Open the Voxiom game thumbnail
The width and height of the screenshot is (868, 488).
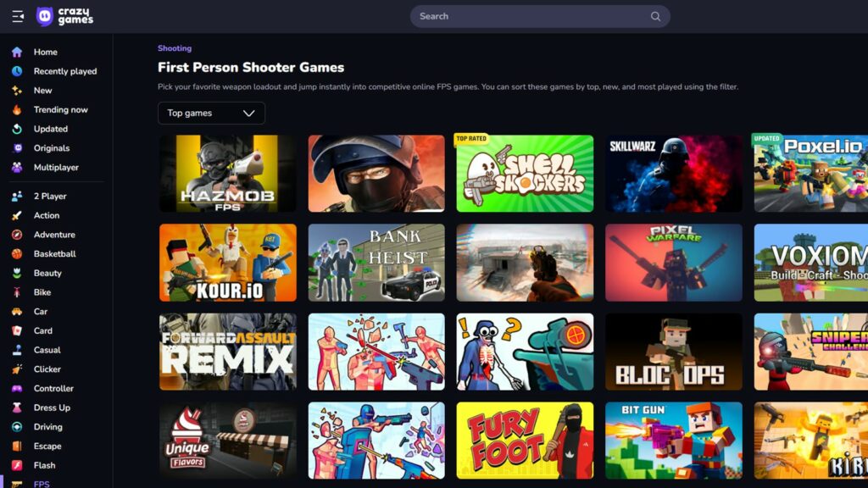pyautogui.click(x=811, y=263)
